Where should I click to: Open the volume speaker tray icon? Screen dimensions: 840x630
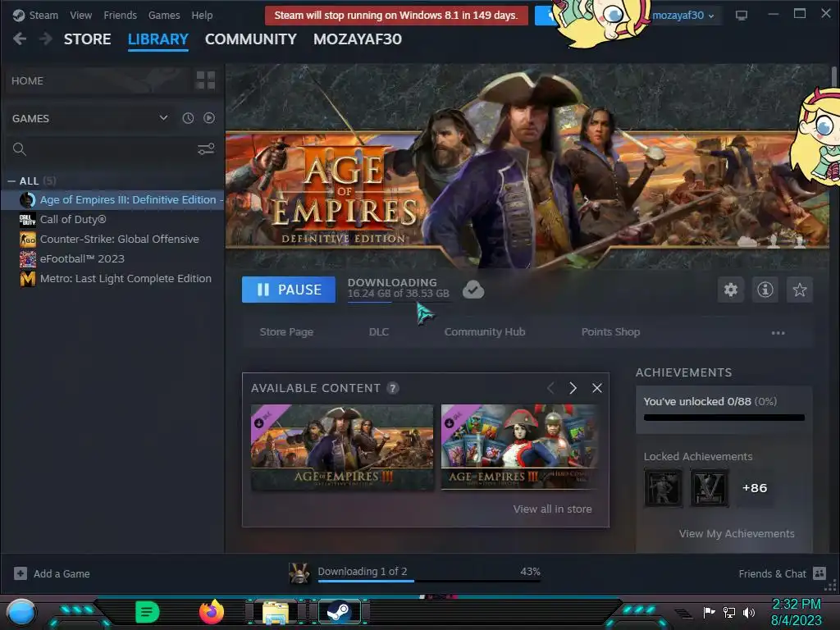[749, 612]
